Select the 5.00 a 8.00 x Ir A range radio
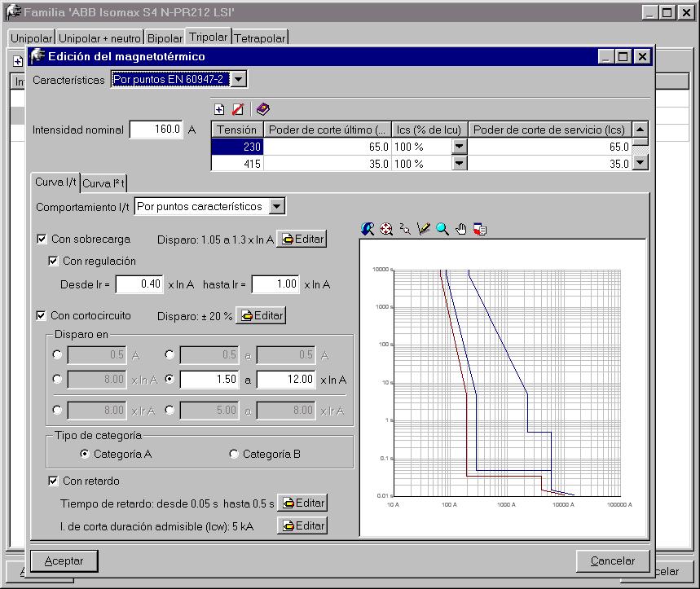 coord(169,410)
